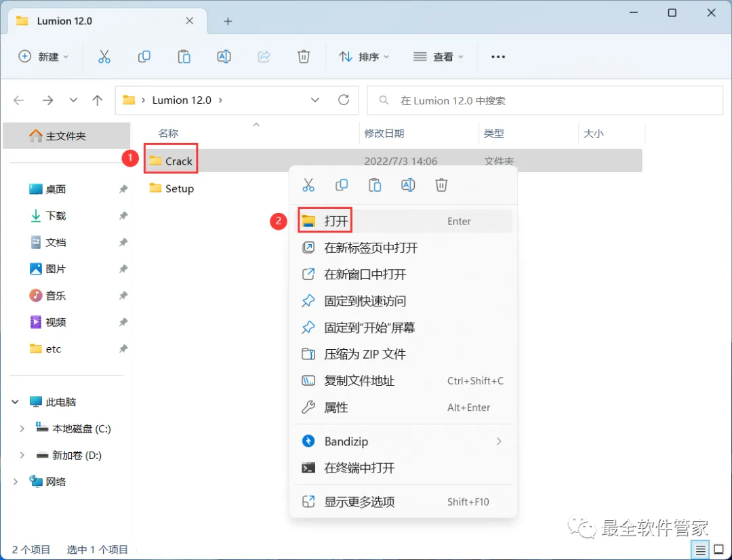The width and height of the screenshot is (732, 560).
Task: Expand the Bandizip submenu arrow
Action: (499, 441)
